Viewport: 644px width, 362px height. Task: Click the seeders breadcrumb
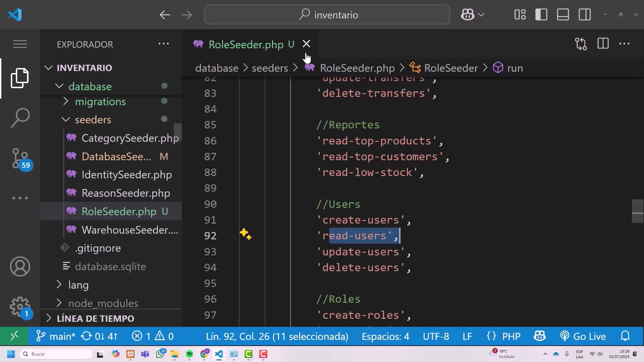(270, 68)
